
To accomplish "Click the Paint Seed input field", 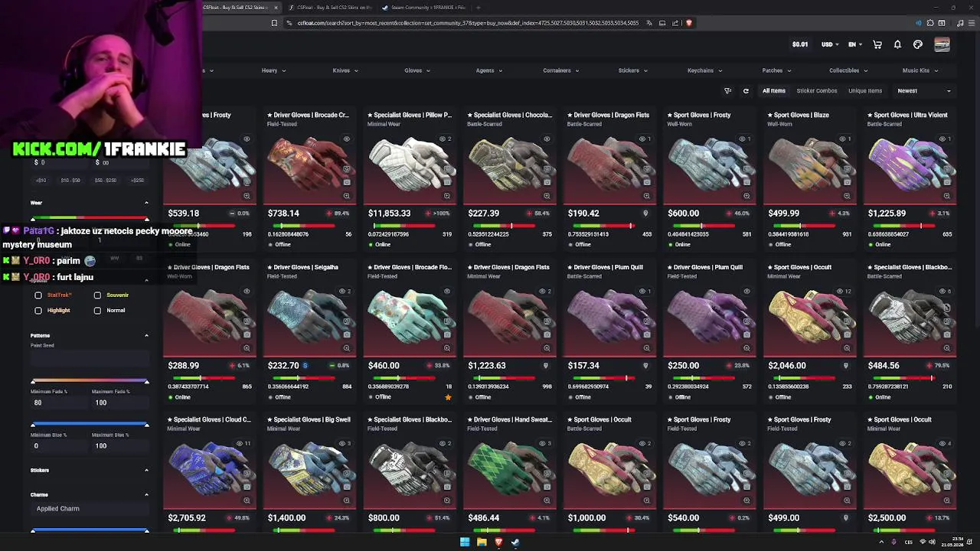I will point(90,358).
